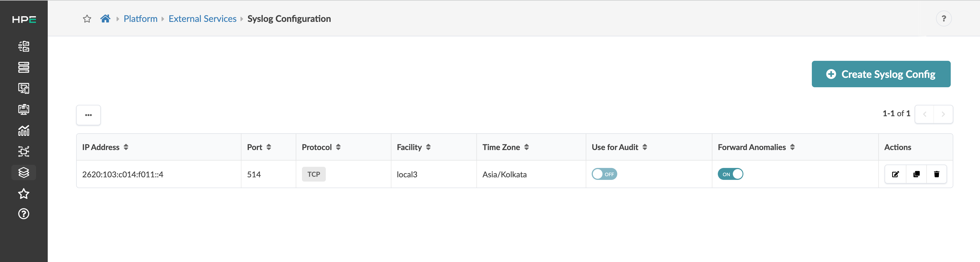Click the facility value local3
Viewport: 980px width, 262px height.
407,174
